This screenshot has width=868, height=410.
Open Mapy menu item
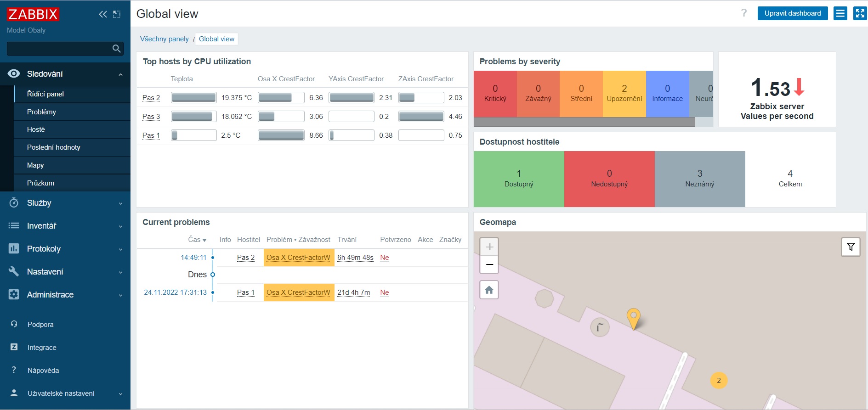(x=72, y=165)
